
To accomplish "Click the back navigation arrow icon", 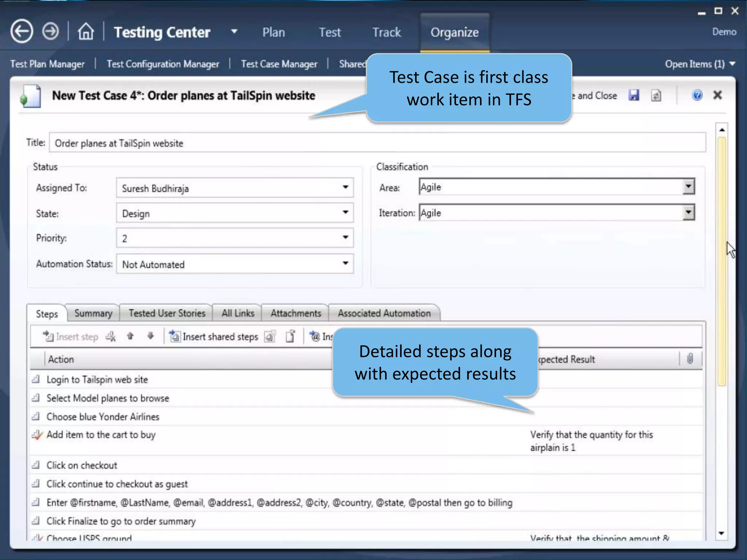I will click(x=22, y=32).
